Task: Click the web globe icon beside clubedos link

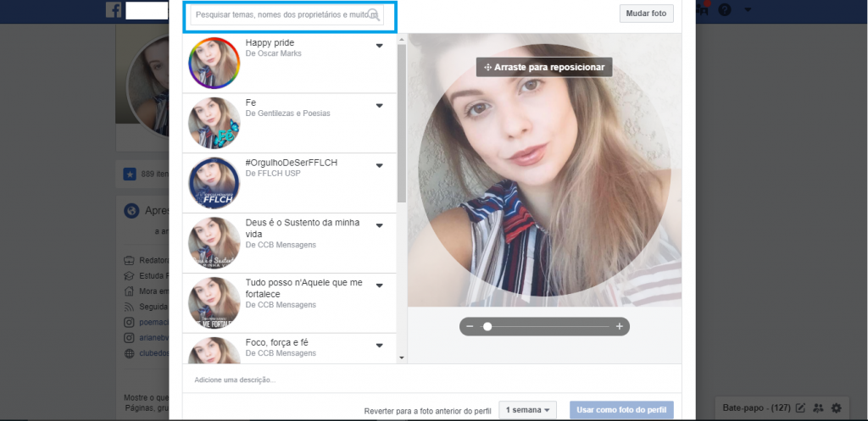Action: coord(129,353)
